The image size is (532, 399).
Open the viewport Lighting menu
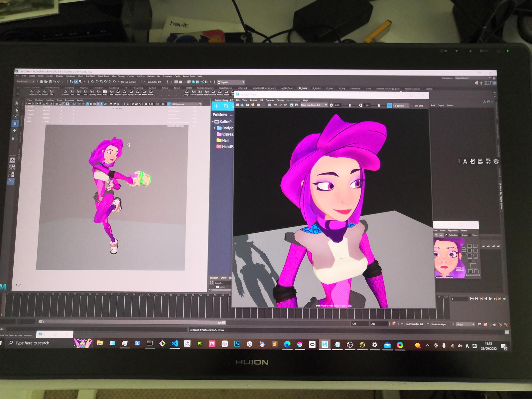click(50, 100)
